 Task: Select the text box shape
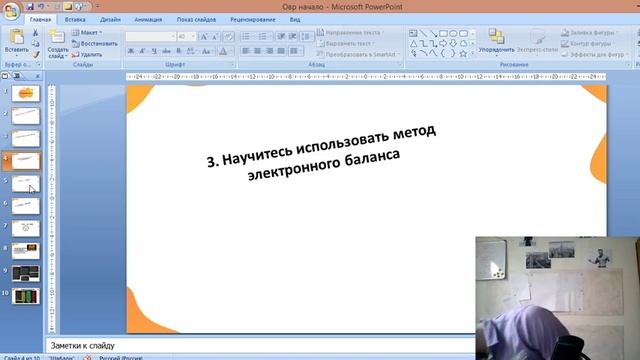(413, 33)
